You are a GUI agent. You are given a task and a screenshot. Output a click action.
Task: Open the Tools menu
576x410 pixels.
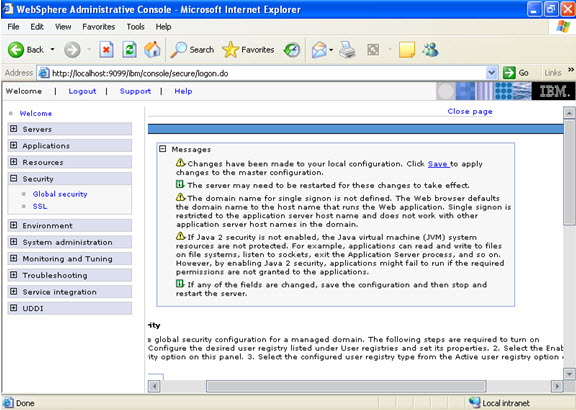[x=136, y=27]
